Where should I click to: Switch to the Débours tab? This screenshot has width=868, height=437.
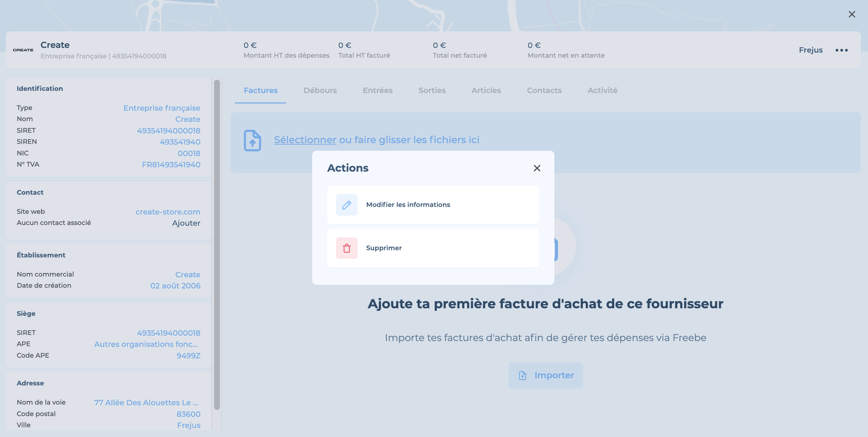coord(320,91)
